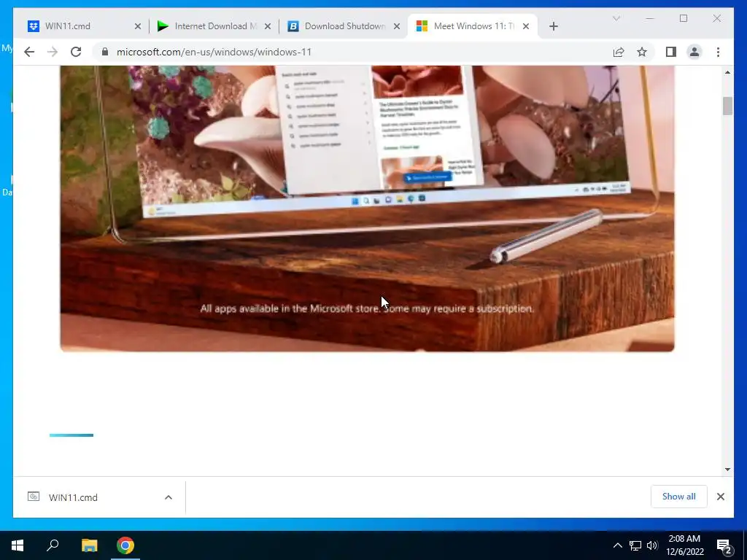Open the network status icon

tap(635, 545)
